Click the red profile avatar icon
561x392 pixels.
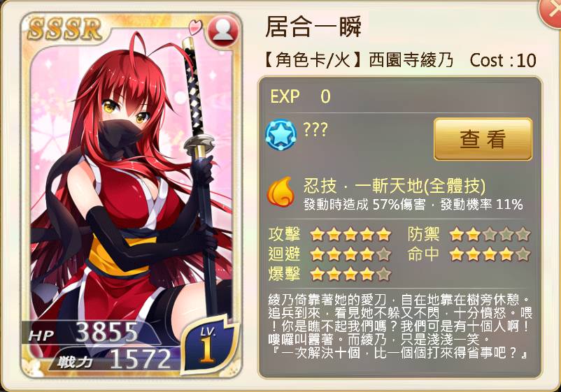pos(223,31)
